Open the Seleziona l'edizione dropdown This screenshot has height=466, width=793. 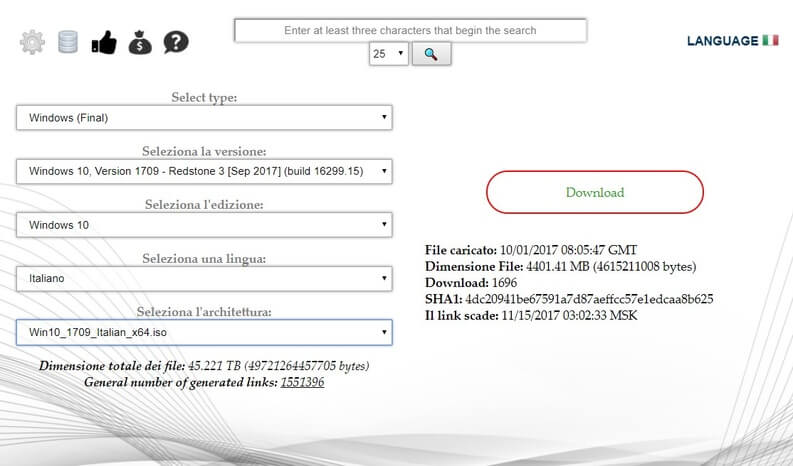tap(204, 225)
